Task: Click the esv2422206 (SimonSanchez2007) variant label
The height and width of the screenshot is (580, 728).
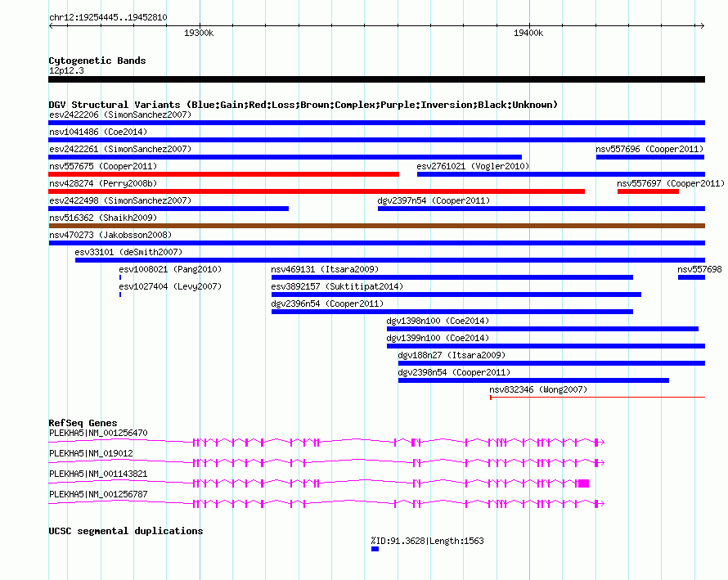Action: click(120, 115)
